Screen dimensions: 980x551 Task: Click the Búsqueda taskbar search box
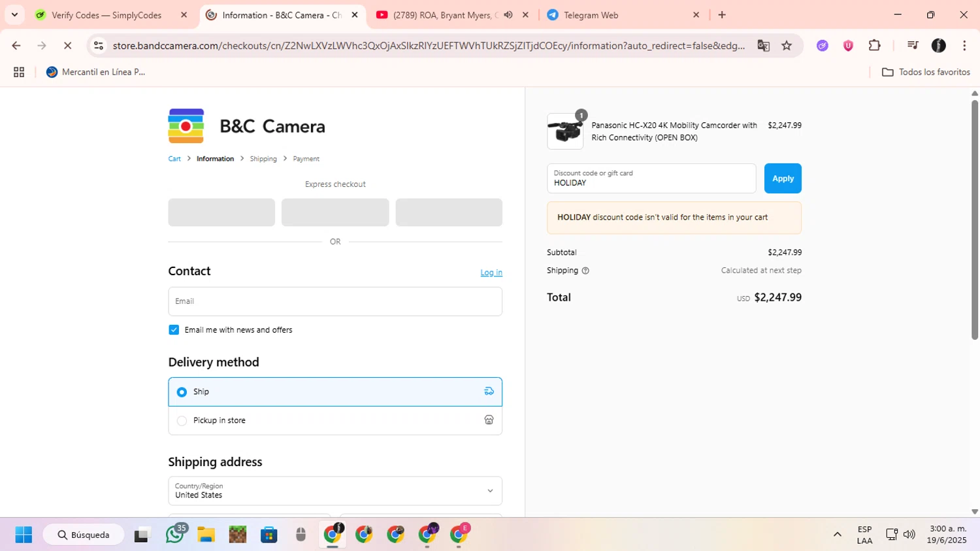[84, 535]
